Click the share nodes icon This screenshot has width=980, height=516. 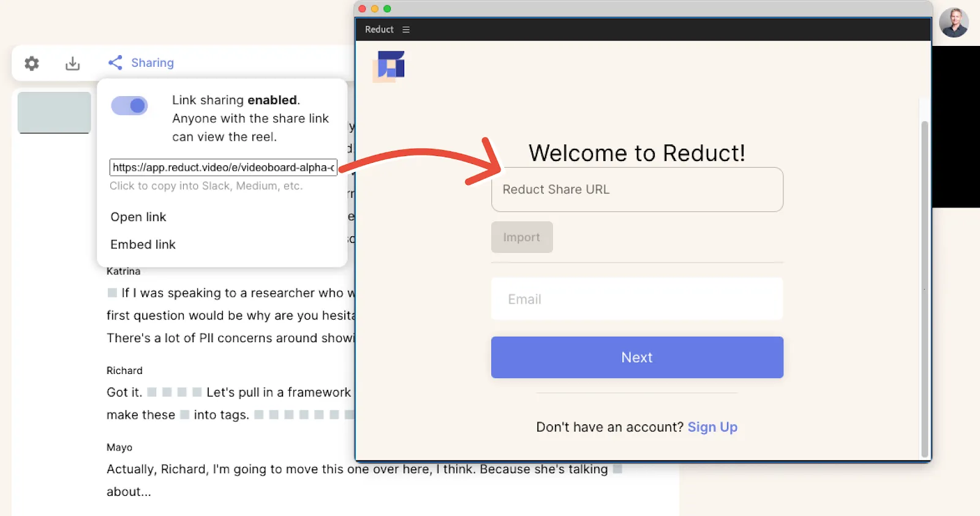[x=115, y=62]
